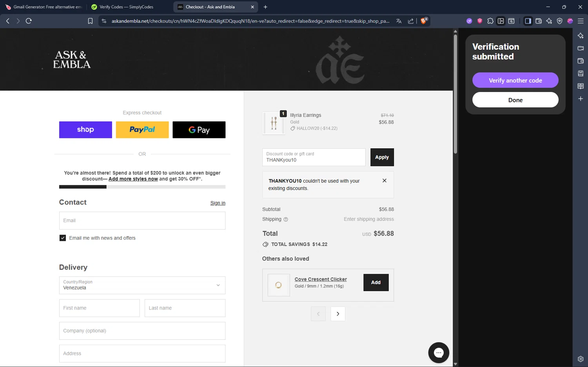Image resolution: width=588 pixels, height=367 pixels.
Task: Click the discount unlock progress bar
Action: [142, 187]
